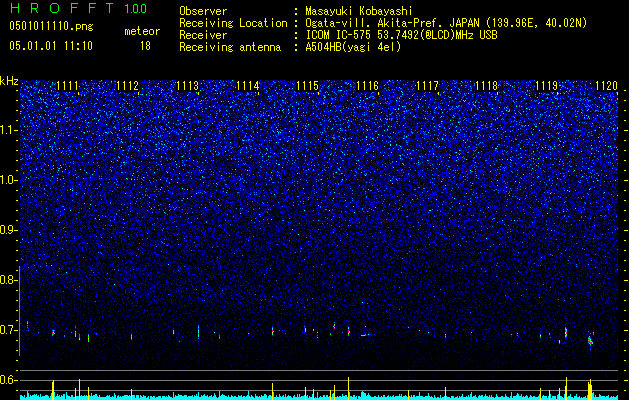Viewport: 629px width, 400px height.
Task: Click time marker 1120
Action: [x=607, y=86]
